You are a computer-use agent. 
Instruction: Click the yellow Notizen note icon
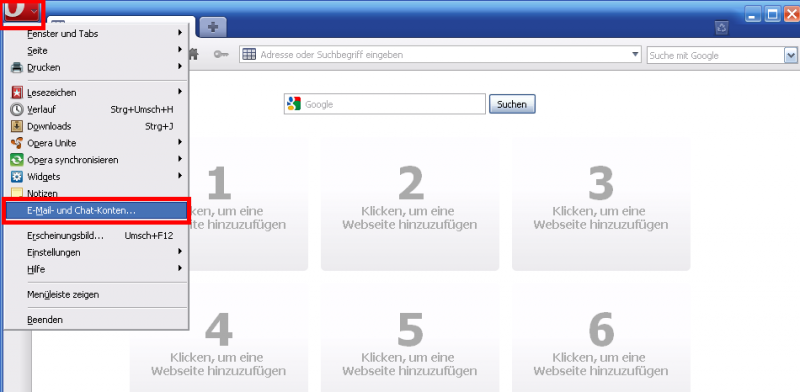17,193
